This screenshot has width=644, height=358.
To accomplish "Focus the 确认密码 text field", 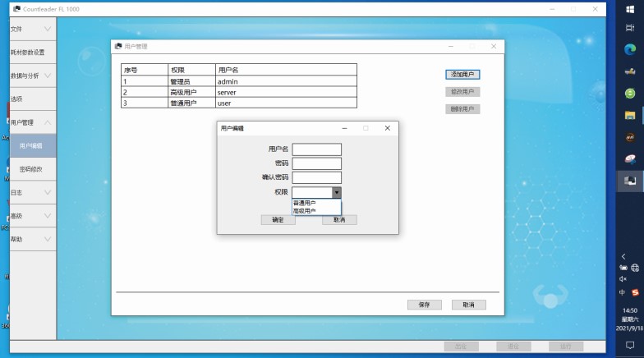I will coord(316,177).
